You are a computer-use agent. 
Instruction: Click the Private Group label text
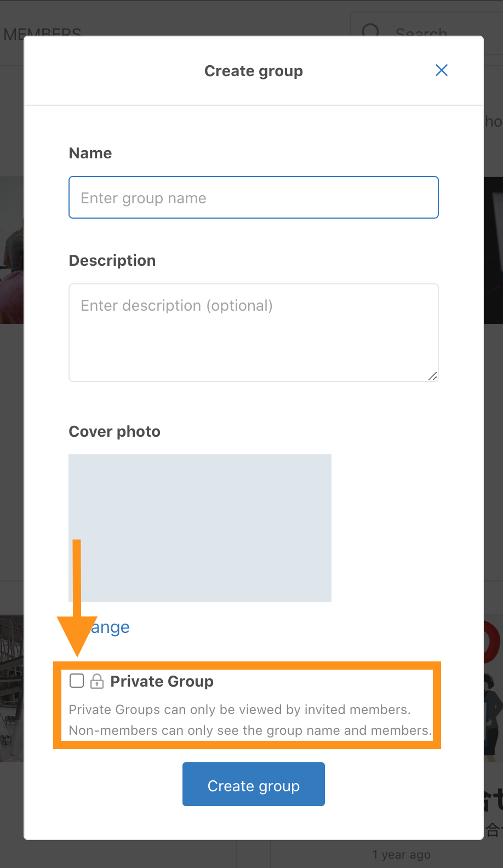tap(162, 681)
